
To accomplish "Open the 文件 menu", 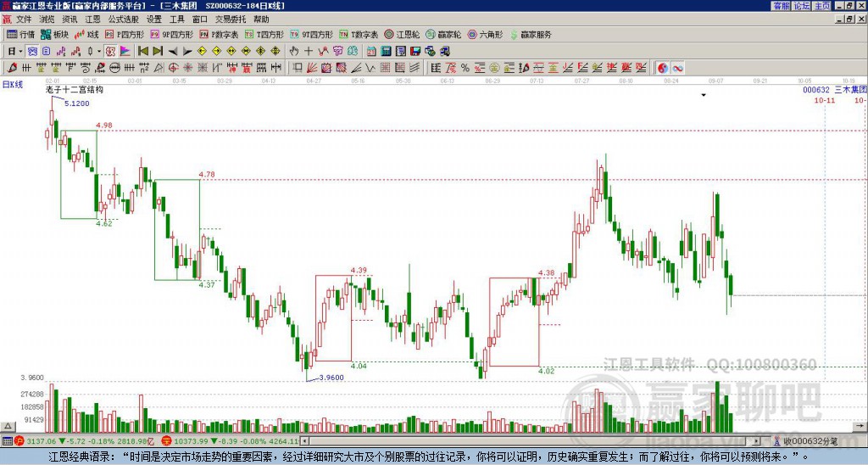I will click(x=24, y=20).
